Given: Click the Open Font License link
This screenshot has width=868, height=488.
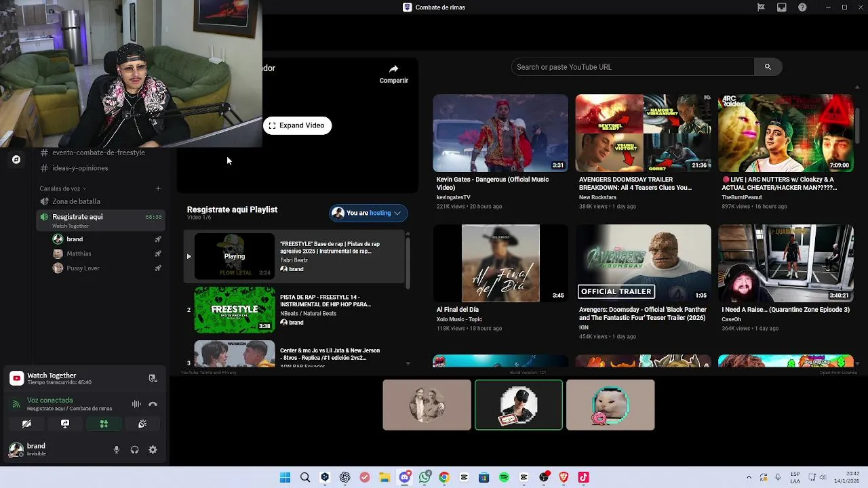Looking at the screenshot, I should (838, 373).
